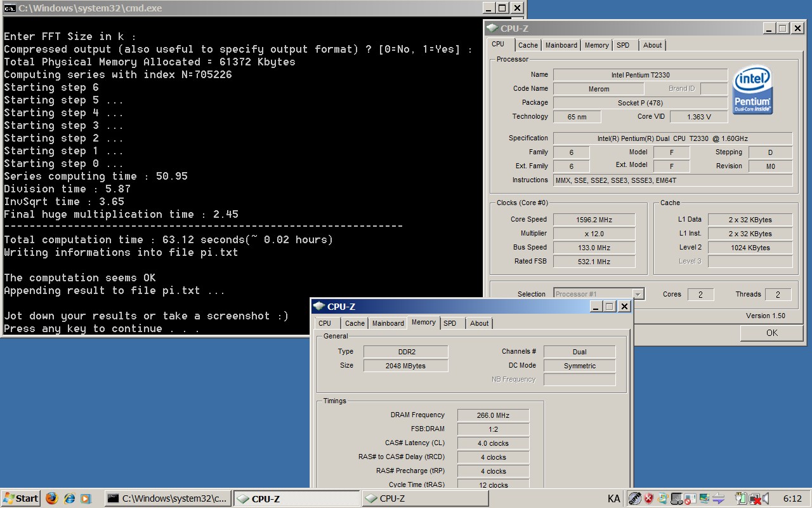Screen dimensions: 812x508
Task: Switch to cmd.exe taskbar button
Action: pos(167,498)
